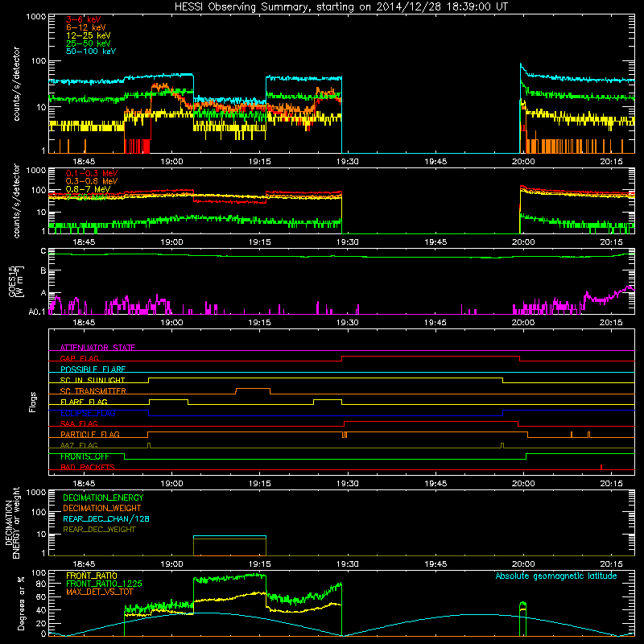The height and width of the screenshot is (644, 644).
Task: Click the "19:45" tick under the GOES panel
Action: 436,323
